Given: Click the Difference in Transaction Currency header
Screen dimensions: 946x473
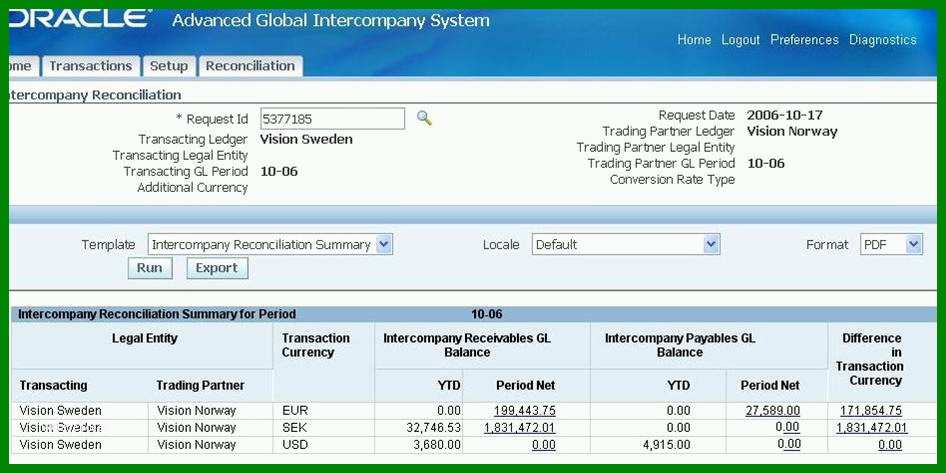Looking at the screenshot, I should [x=869, y=359].
